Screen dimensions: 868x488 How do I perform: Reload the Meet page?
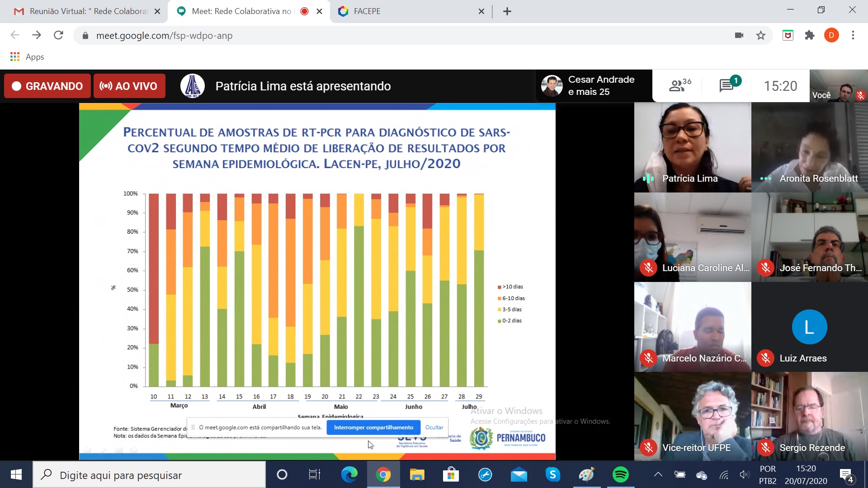pos(58,35)
